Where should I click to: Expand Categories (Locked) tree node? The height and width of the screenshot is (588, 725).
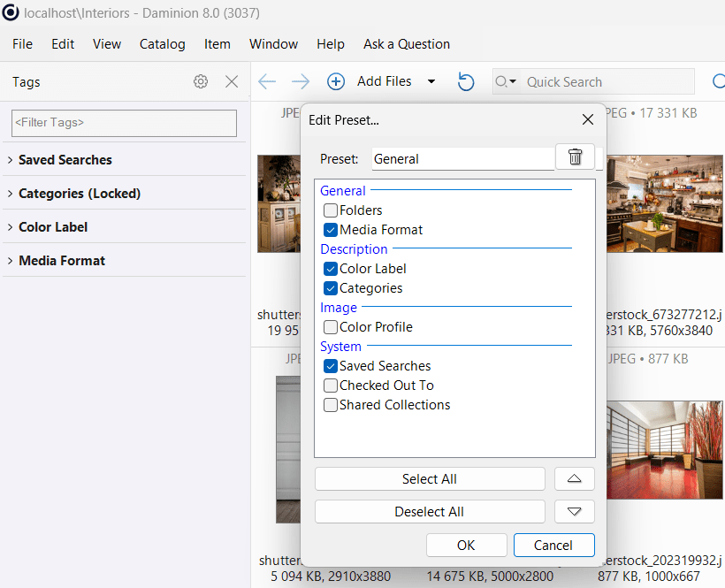[x=10, y=194]
